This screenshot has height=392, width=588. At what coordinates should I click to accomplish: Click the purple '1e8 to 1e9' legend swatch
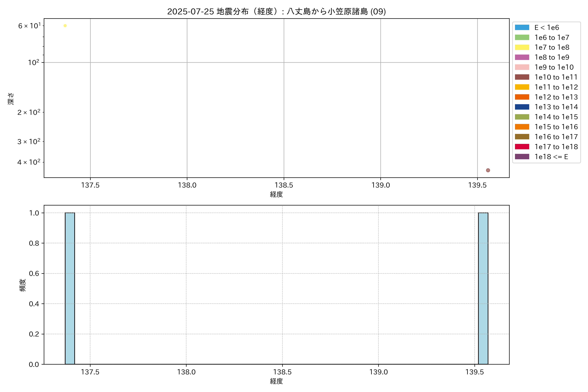(x=522, y=57)
